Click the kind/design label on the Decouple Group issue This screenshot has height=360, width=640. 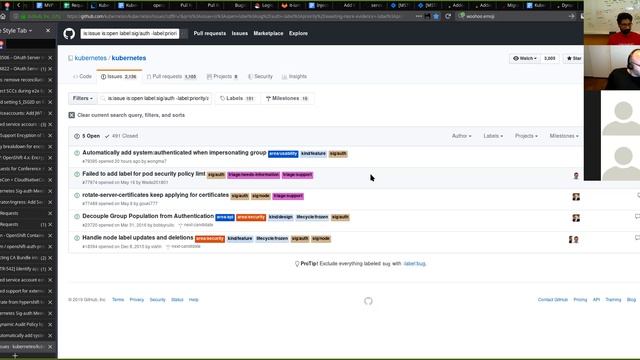tap(281, 217)
